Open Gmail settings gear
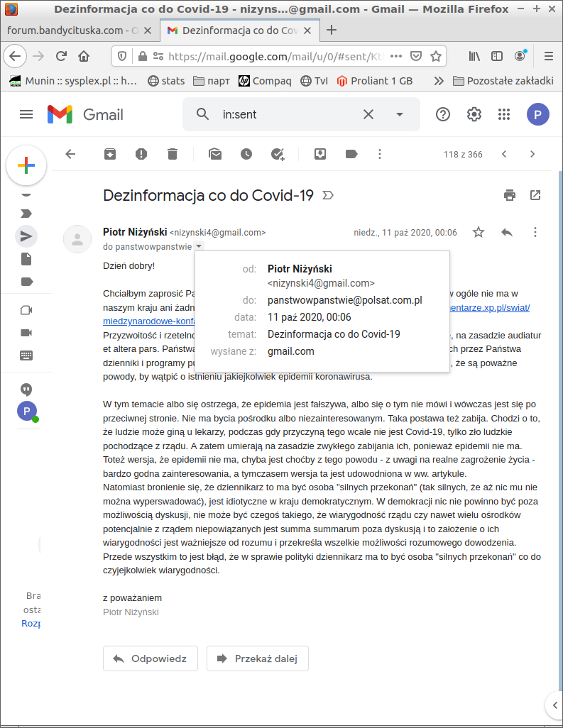 click(474, 114)
